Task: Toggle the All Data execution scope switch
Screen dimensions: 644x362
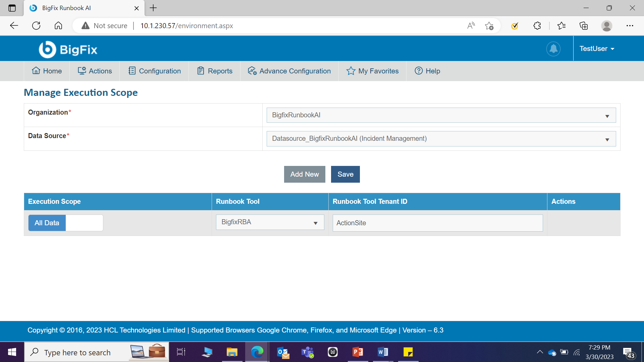Action: coord(66,223)
